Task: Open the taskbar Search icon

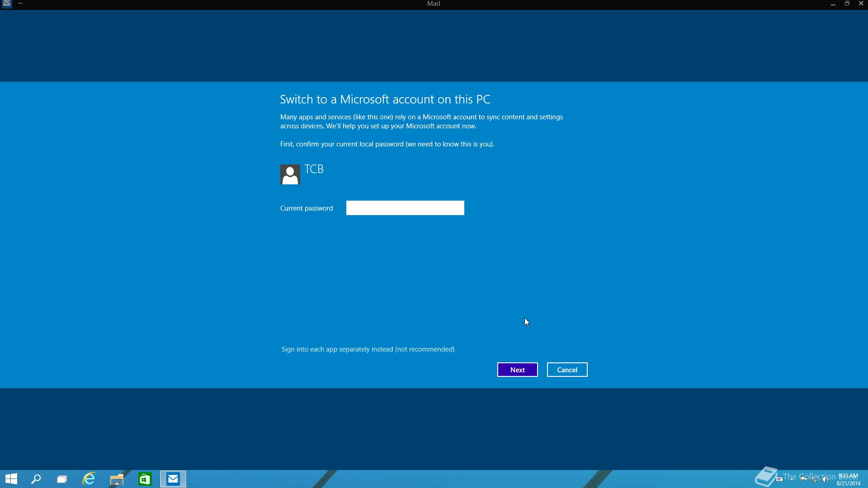Action: [36, 479]
